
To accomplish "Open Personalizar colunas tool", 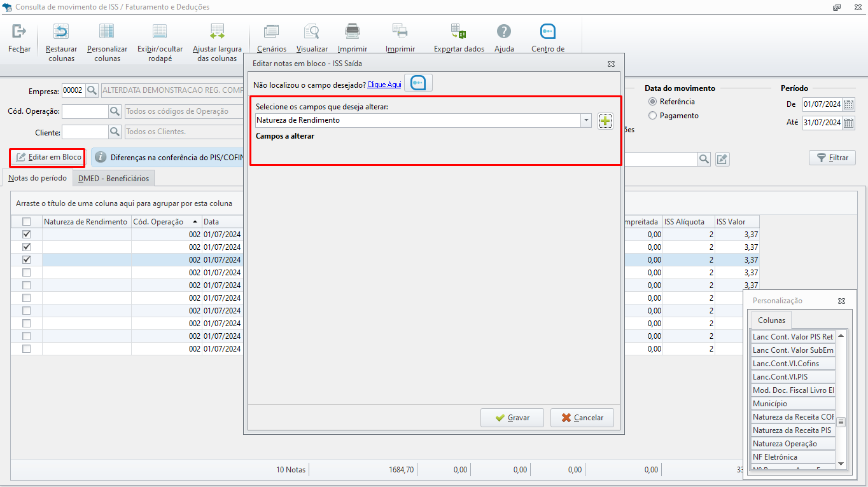I will [x=107, y=31].
